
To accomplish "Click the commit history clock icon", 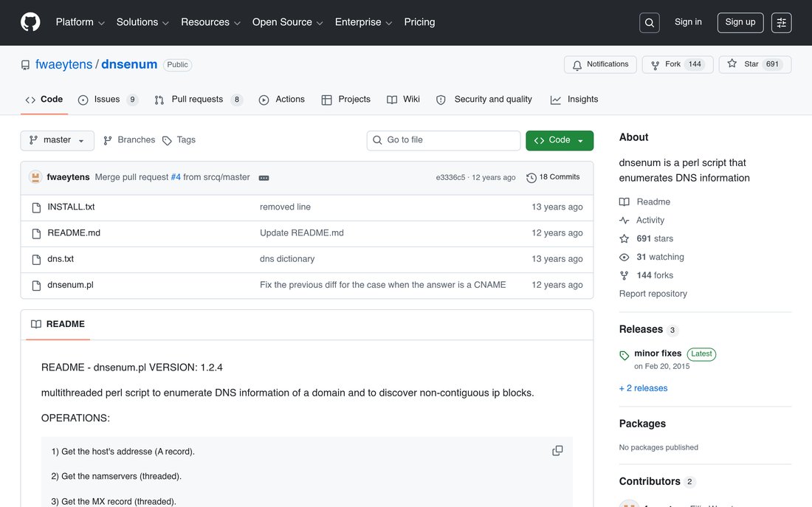I will (531, 178).
